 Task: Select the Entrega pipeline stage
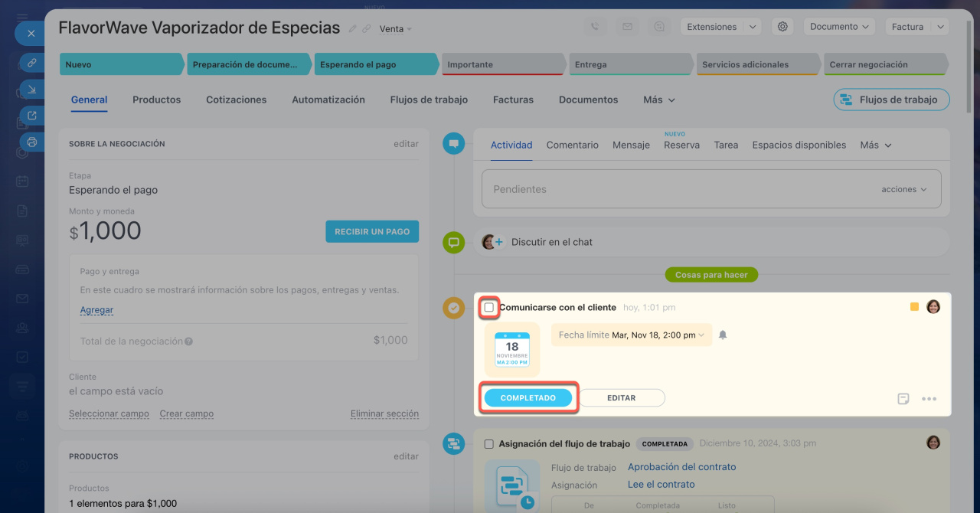tap(630, 65)
